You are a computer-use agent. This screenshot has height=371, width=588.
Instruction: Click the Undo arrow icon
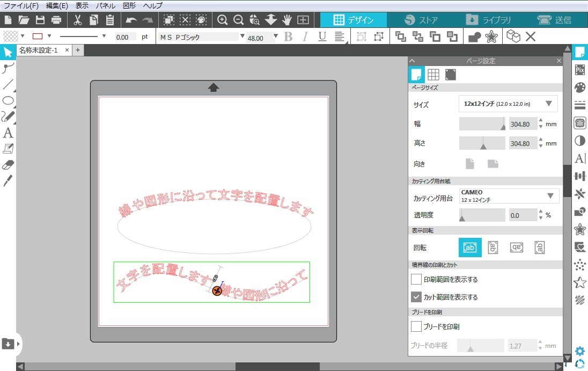[131, 20]
